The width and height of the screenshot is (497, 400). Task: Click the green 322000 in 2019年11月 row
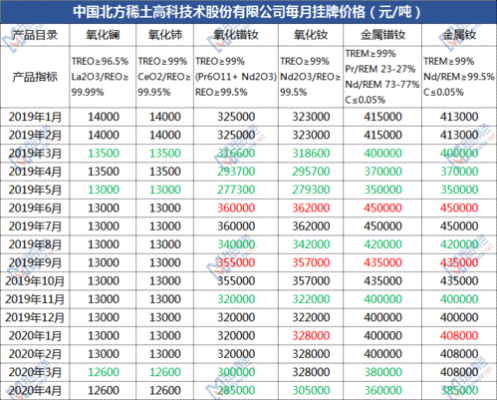point(311,299)
